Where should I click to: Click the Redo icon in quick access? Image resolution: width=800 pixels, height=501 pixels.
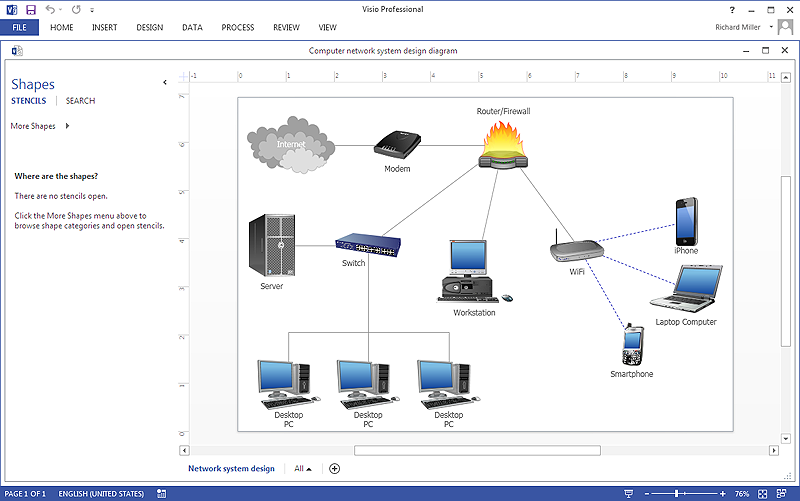click(76, 9)
